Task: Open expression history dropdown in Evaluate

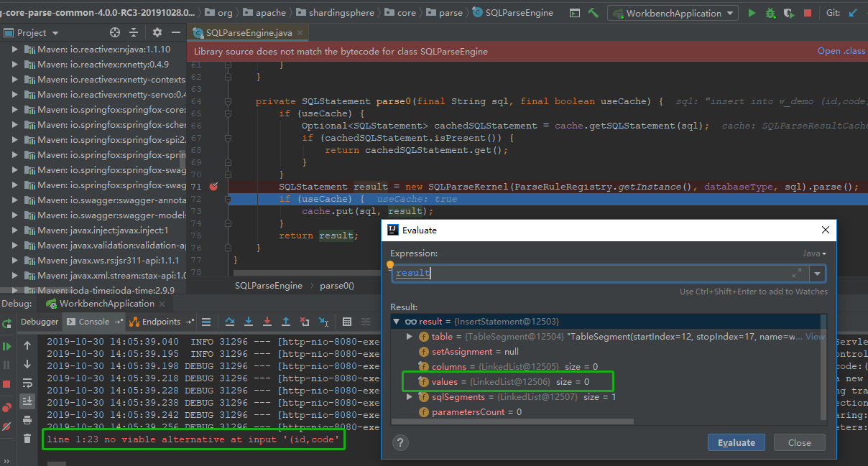Action: point(817,274)
